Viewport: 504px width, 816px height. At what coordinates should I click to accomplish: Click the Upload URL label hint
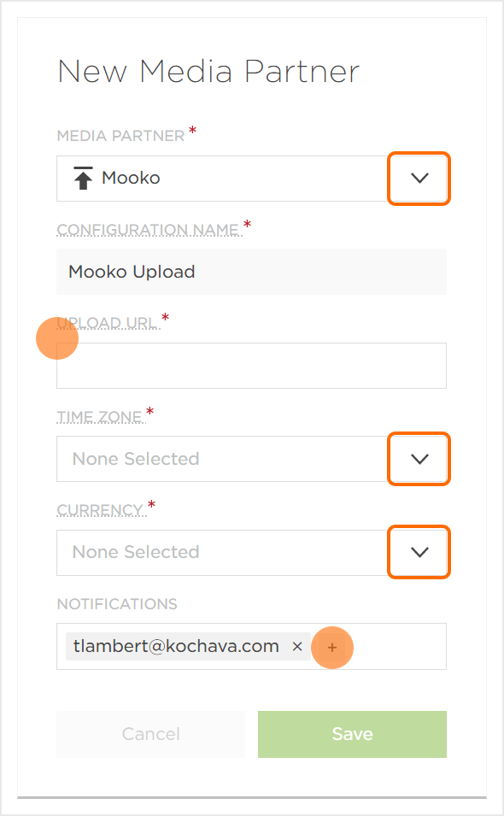coord(108,323)
